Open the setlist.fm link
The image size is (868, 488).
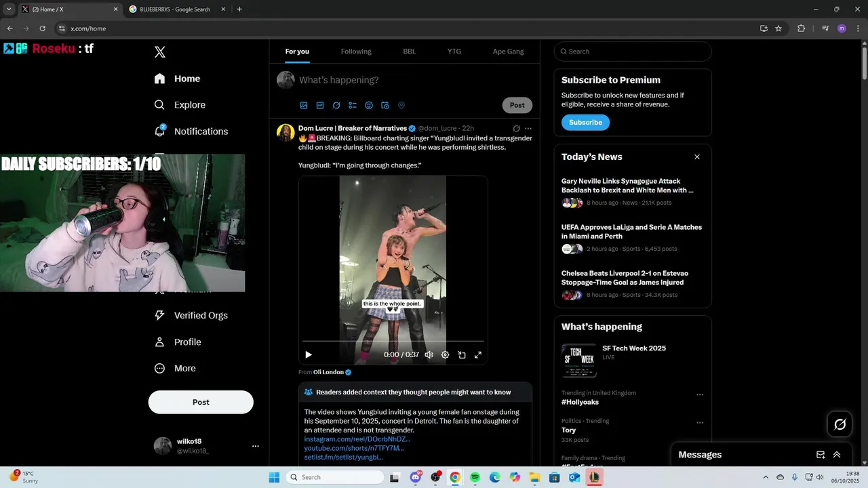[344, 457]
